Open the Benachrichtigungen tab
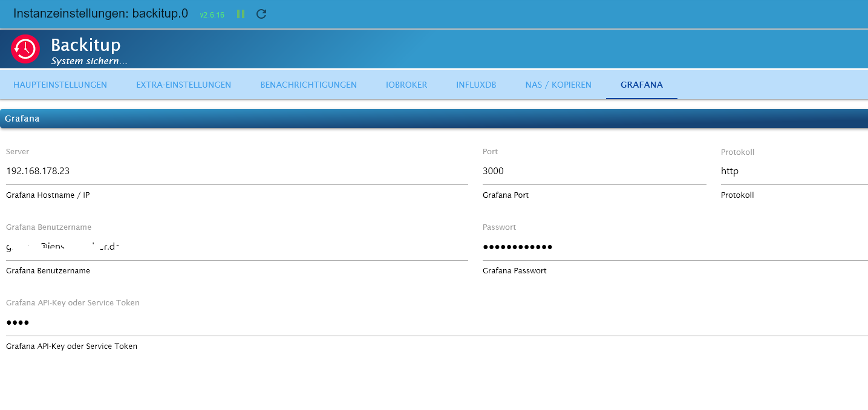Screen dimensions: 868x410 (308, 85)
